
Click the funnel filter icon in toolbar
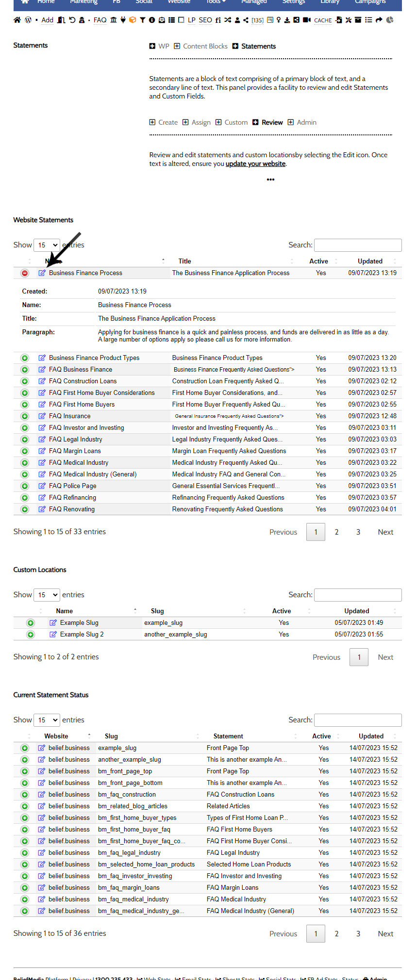tap(143, 20)
